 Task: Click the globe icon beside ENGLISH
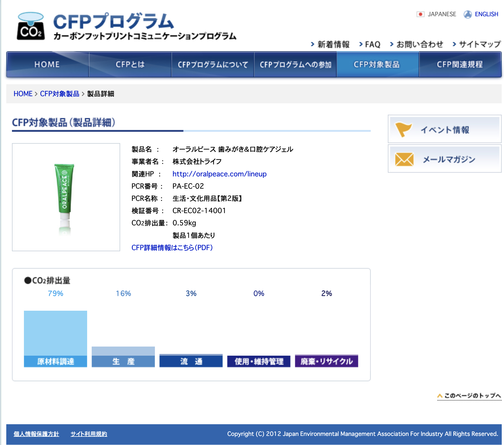point(468,14)
